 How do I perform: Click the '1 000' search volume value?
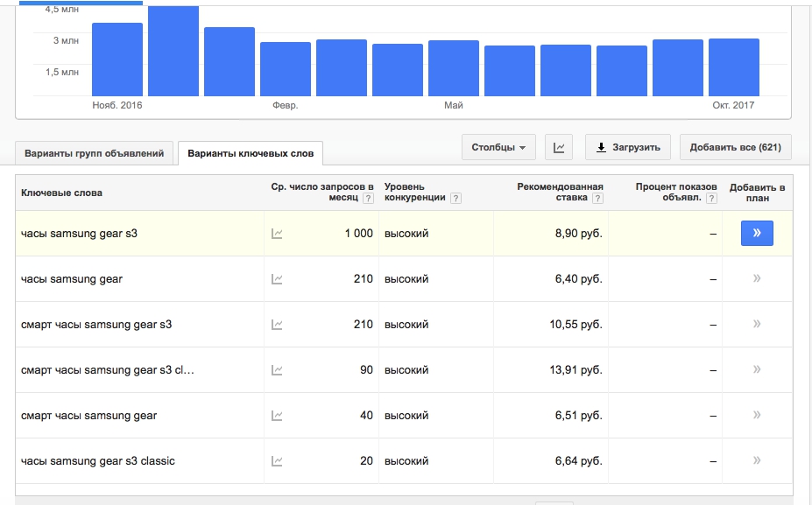[x=359, y=234]
